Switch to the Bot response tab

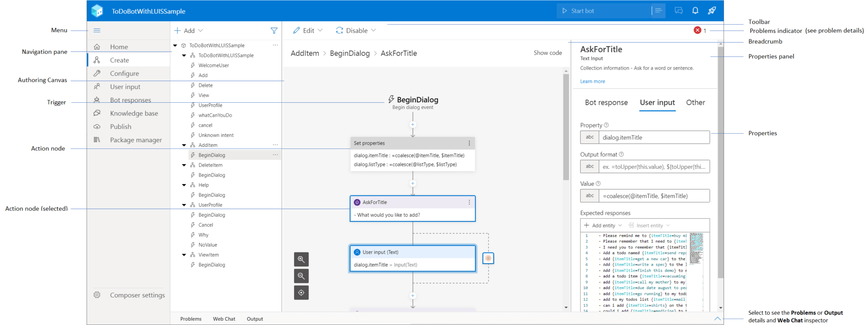pos(606,102)
